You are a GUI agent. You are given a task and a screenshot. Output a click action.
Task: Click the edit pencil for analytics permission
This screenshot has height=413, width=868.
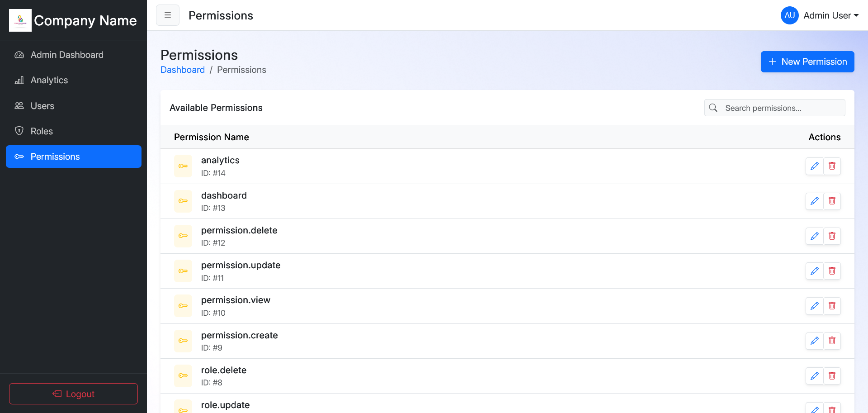coord(814,166)
